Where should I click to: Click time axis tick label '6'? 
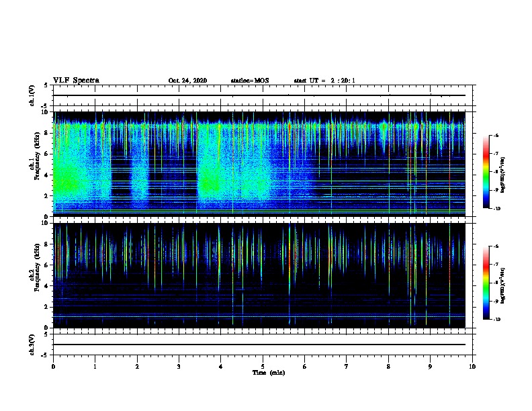304,367
